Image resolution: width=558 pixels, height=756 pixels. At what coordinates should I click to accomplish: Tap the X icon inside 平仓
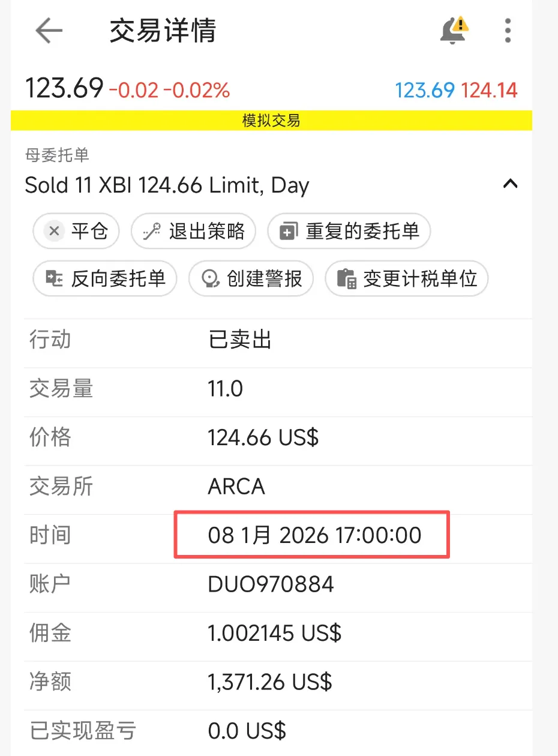55,231
